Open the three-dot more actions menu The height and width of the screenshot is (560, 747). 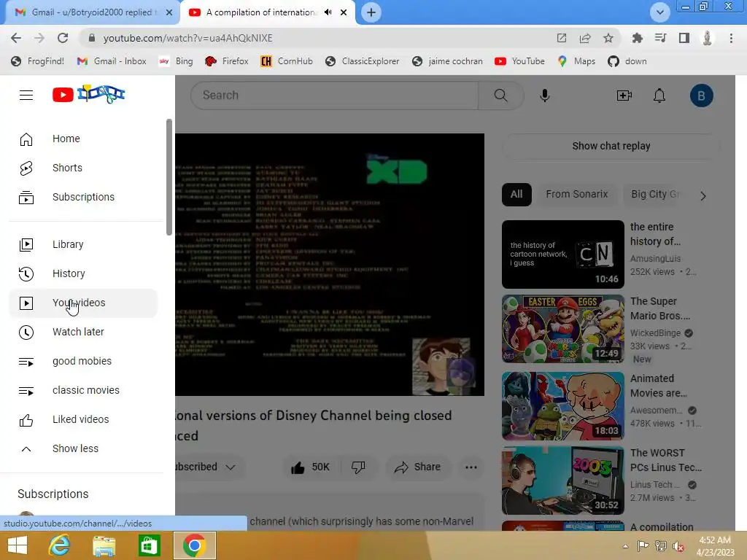[471, 467]
